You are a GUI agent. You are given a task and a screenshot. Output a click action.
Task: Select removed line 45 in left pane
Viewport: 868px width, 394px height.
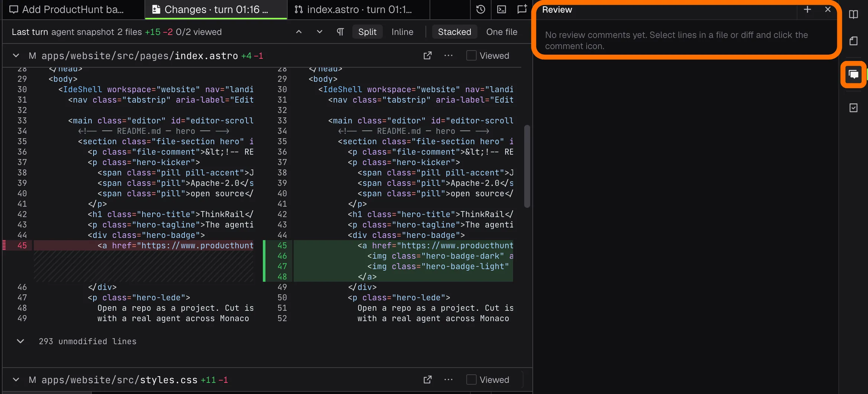(144, 245)
